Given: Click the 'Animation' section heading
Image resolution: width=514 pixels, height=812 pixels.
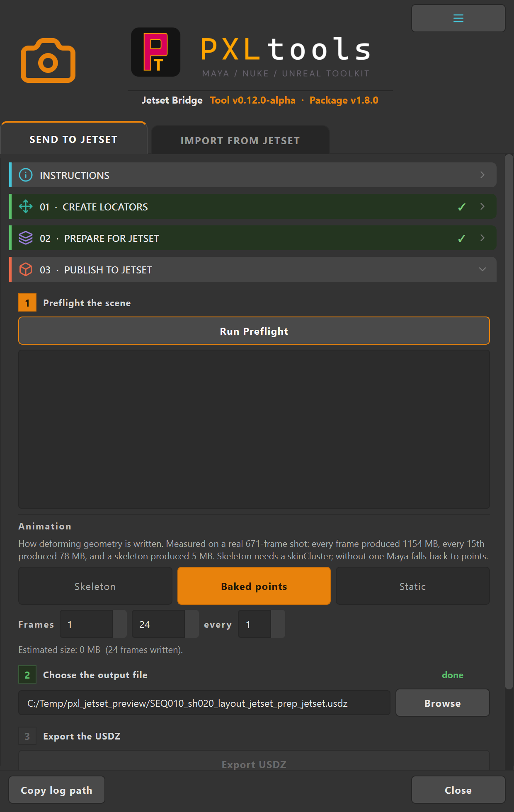Looking at the screenshot, I should [x=45, y=526].
